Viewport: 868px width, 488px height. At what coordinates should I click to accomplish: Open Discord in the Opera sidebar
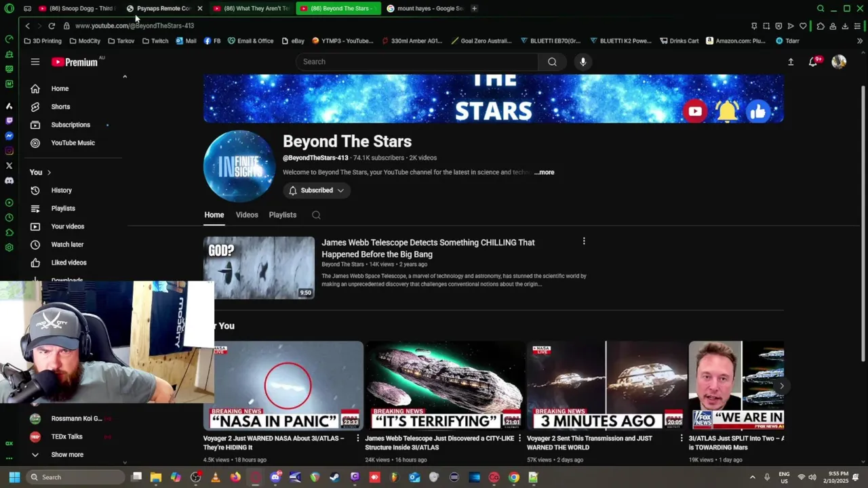coord(9,181)
